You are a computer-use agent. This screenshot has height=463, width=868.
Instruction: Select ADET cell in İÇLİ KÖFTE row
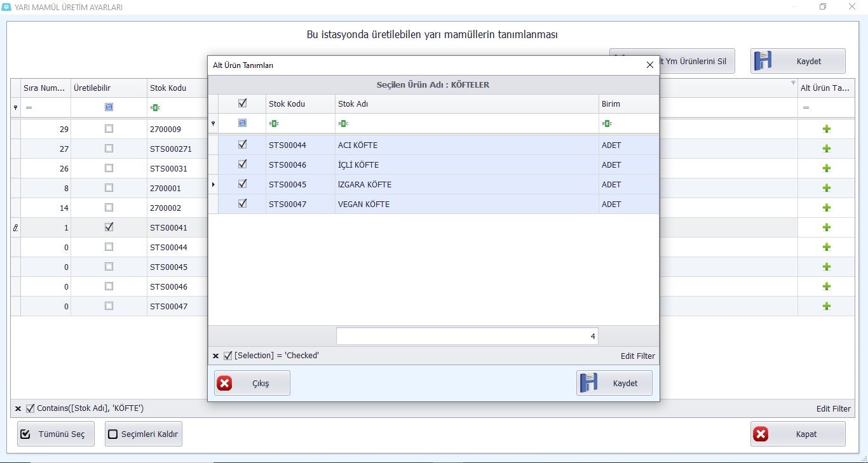coord(628,165)
